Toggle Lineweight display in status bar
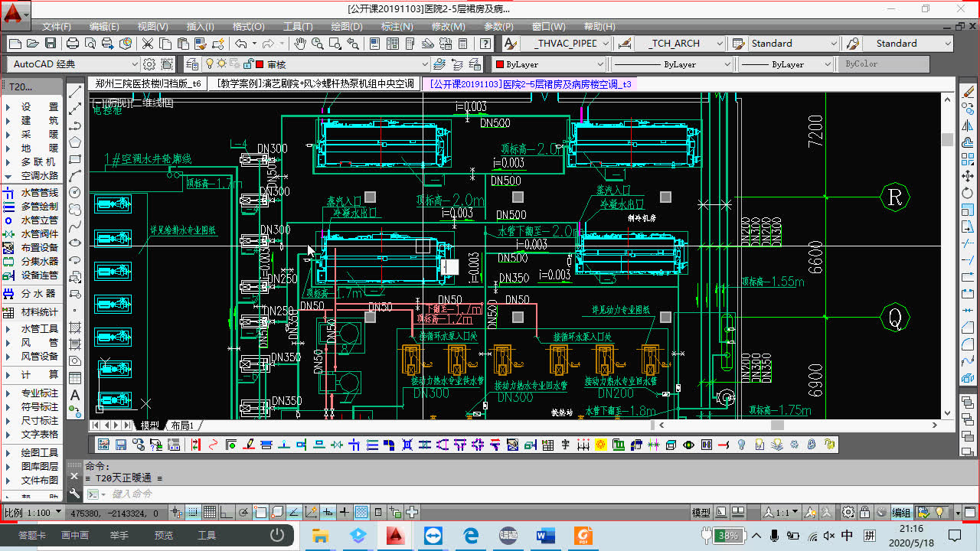This screenshot has height=551, width=980. (345, 512)
